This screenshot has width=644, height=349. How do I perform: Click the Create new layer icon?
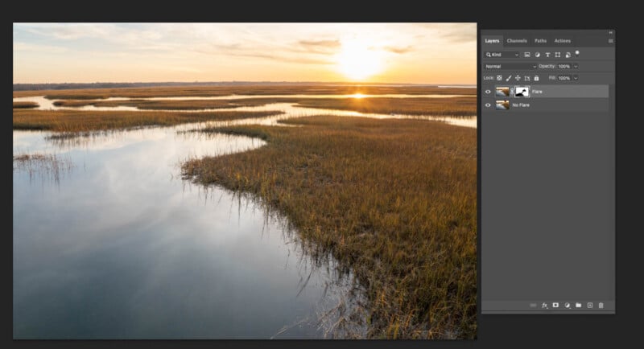click(589, 306)
